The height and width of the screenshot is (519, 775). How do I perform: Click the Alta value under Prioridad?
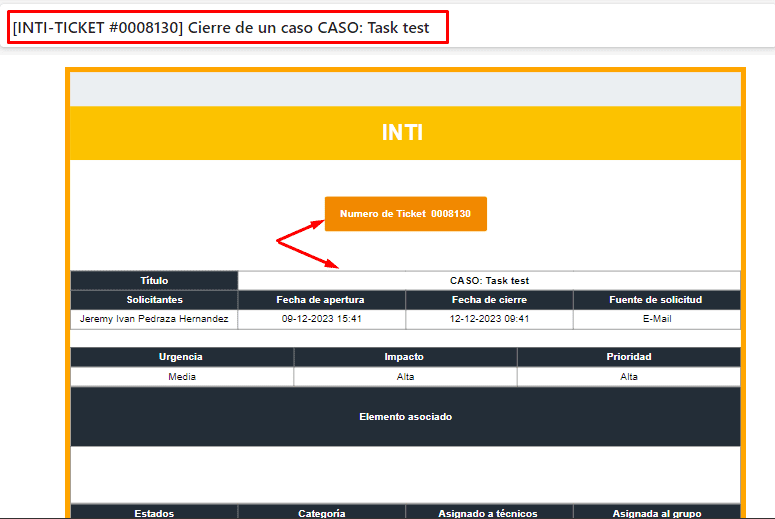628,377
